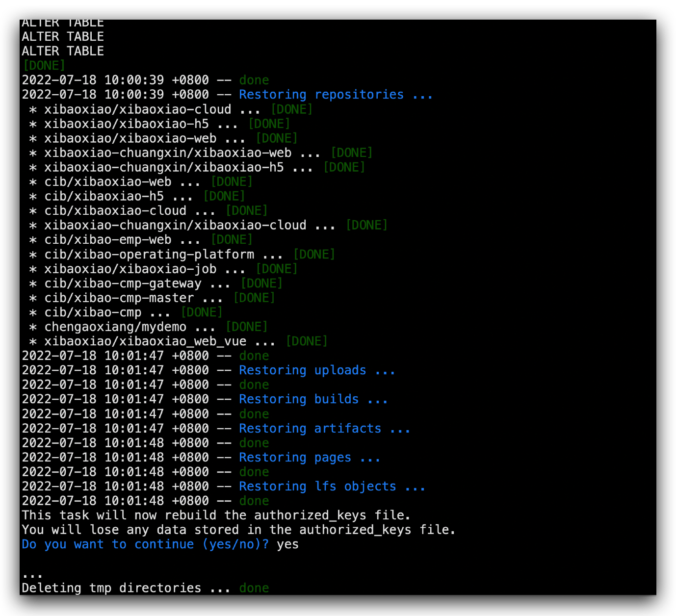
Task: Click "This task will now rebuild" message line
Action: 216,515
